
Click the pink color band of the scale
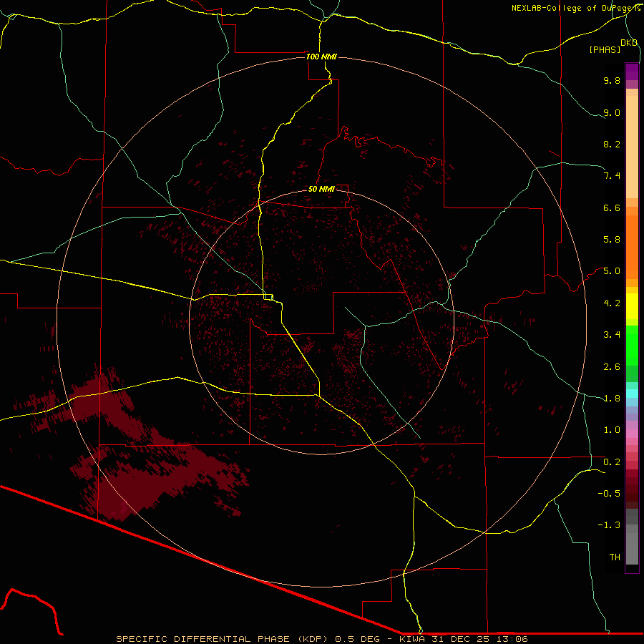pos(632,434)
